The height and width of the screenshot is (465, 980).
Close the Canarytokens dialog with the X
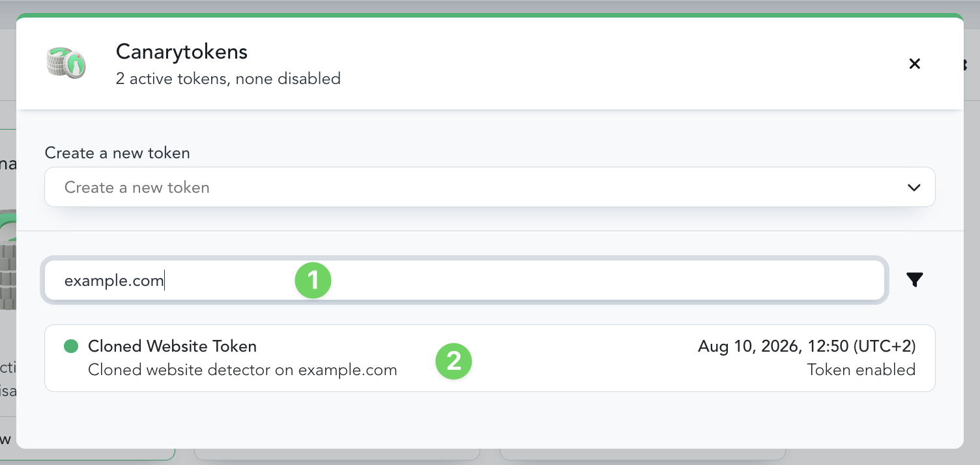pos(914,64)
